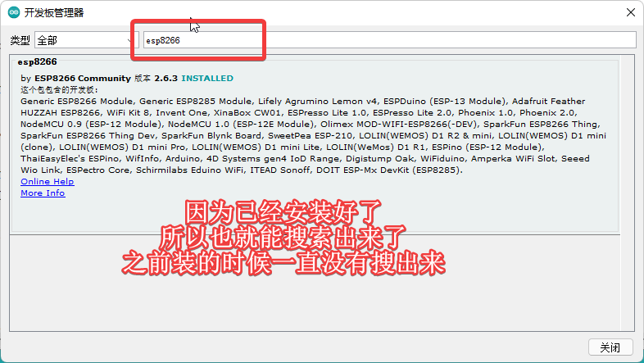Image resolution: width=644 pixels, height=363 pixels.
Task: Click the ESP8266 Community author text
Action: pos(83,78)
